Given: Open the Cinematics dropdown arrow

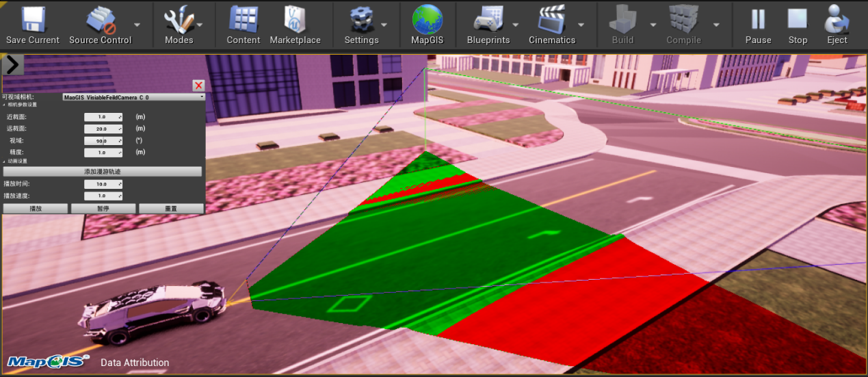Looking at the screenshot, I should [x=580, y=25].
